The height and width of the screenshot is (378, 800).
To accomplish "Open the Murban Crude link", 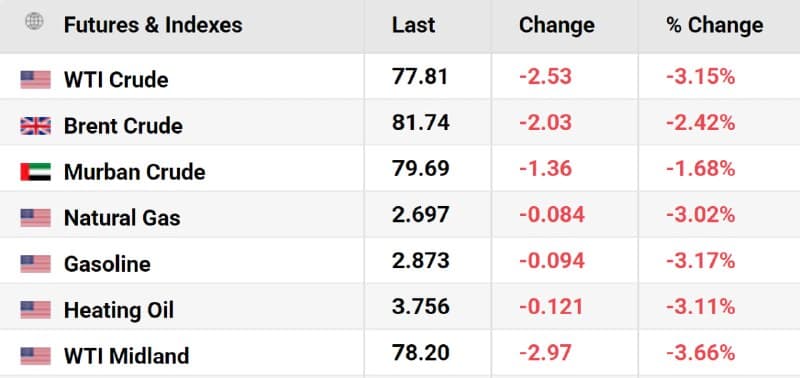I will 134,172.
